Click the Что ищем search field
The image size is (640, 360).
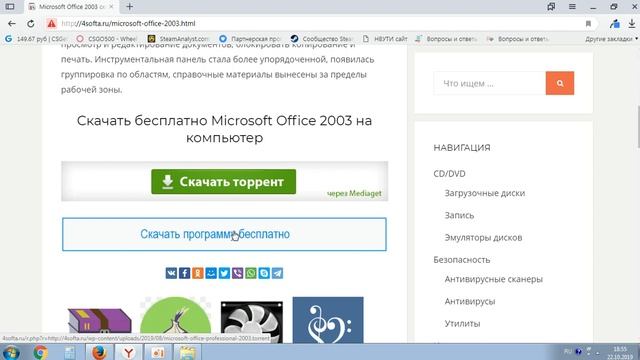[x=489, y=83]
